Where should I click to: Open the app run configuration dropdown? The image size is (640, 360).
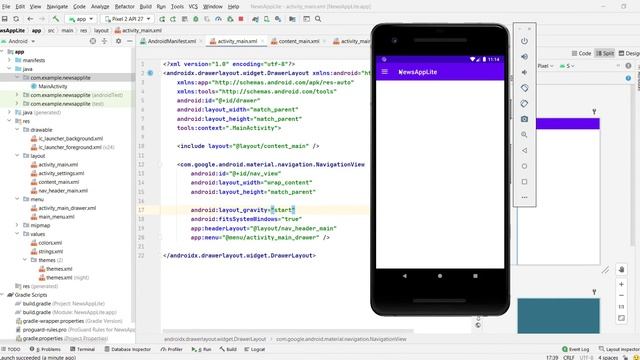click(81, 19)
